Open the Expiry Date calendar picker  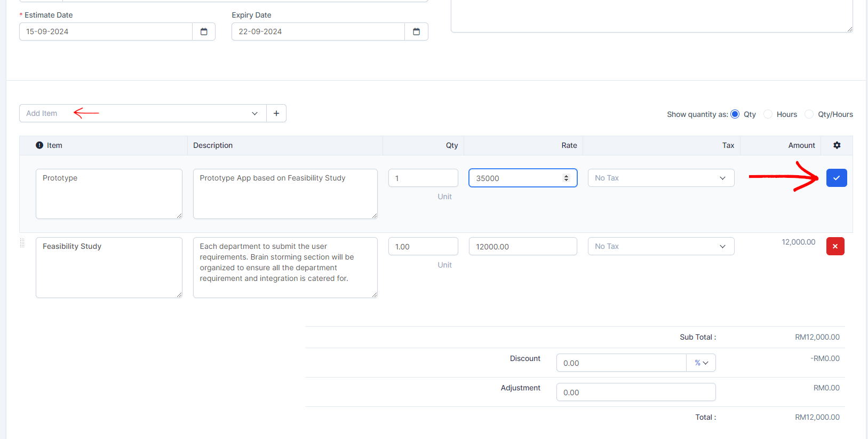click(416, 32)
